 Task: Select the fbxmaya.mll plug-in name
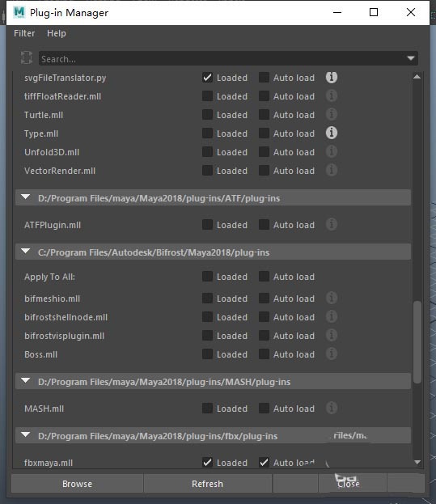point(49,463)
